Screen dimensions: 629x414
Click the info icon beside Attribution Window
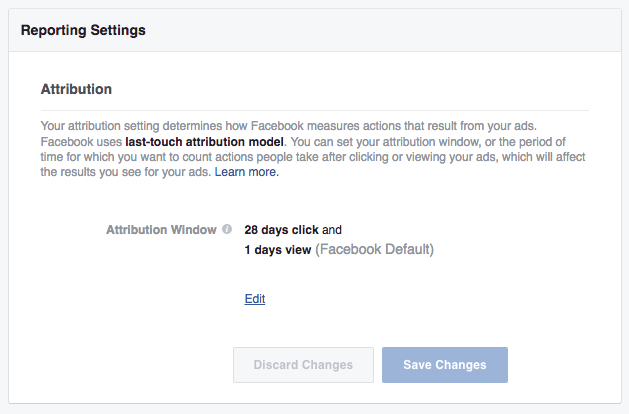click(x=227, y=229)
